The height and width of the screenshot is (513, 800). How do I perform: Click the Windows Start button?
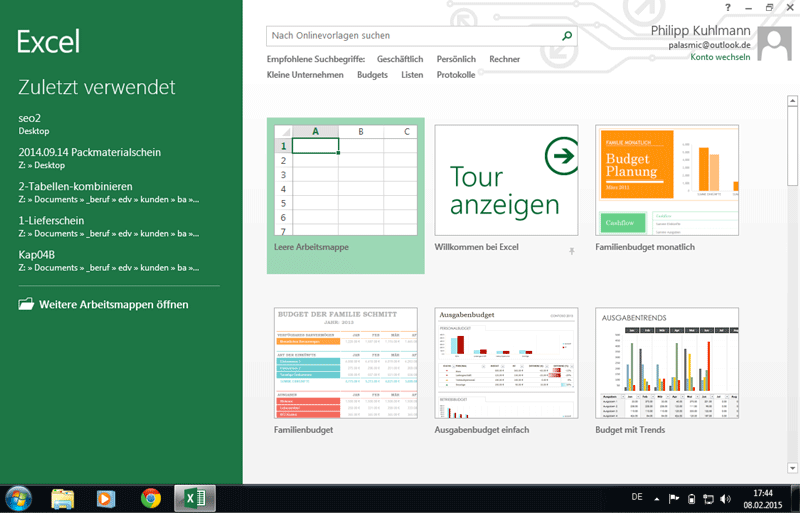(18, 498)
